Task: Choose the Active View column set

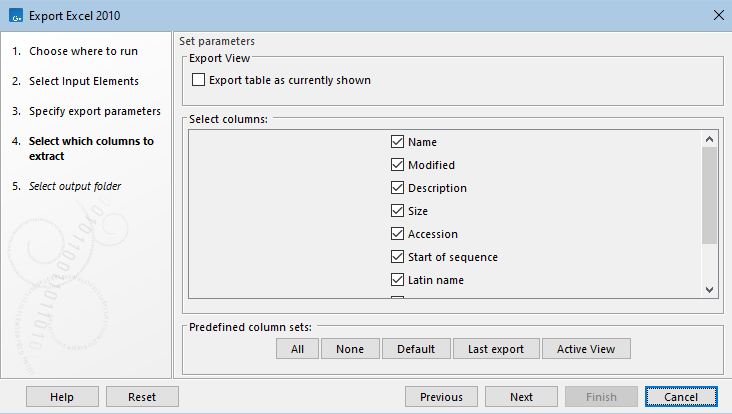Action: (x=586, y=349)
